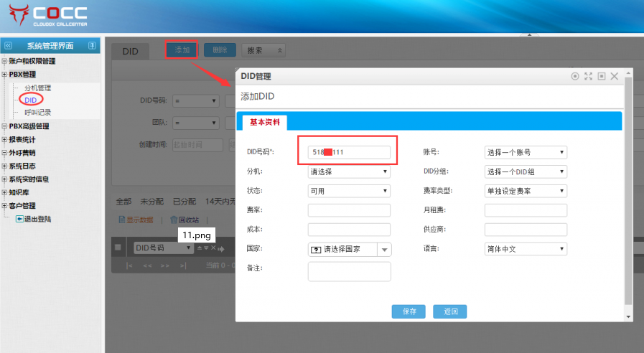Click the 显示数据 document icon
Image resolution: width=644 pixels, height=353 pixels.
[121, 220]
